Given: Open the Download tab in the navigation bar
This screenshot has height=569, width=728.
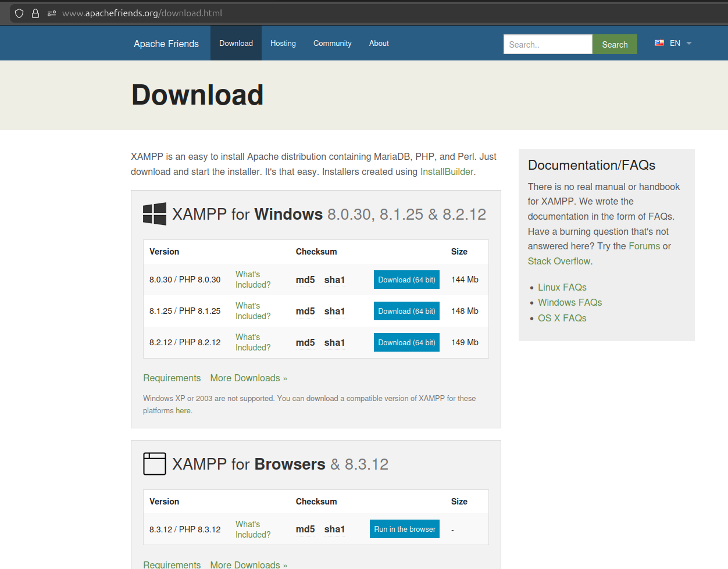Looking at the screenshot, I should (236, 43).
